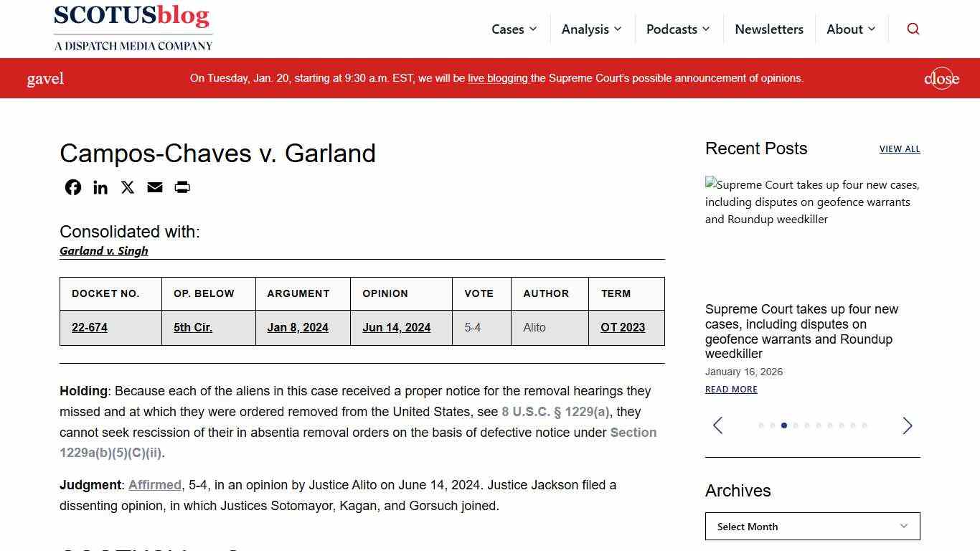Image resolution: width=980 pixels, height=551 pixels.
Task: Follow the live blogging link
Action: pyautogui.click(x=497, y=78)
